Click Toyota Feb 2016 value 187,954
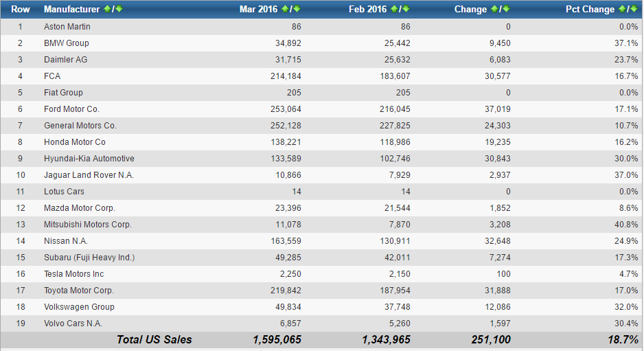644x351 pixels. (395, 290)
